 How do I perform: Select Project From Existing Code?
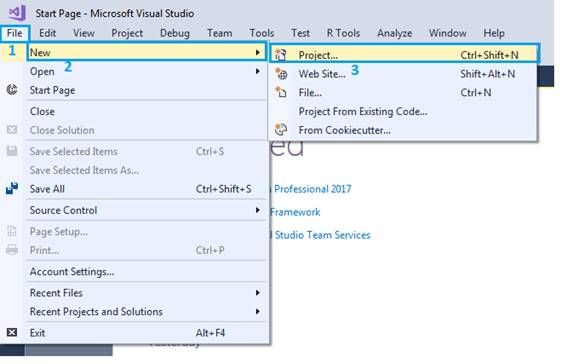tap(363, 111)
